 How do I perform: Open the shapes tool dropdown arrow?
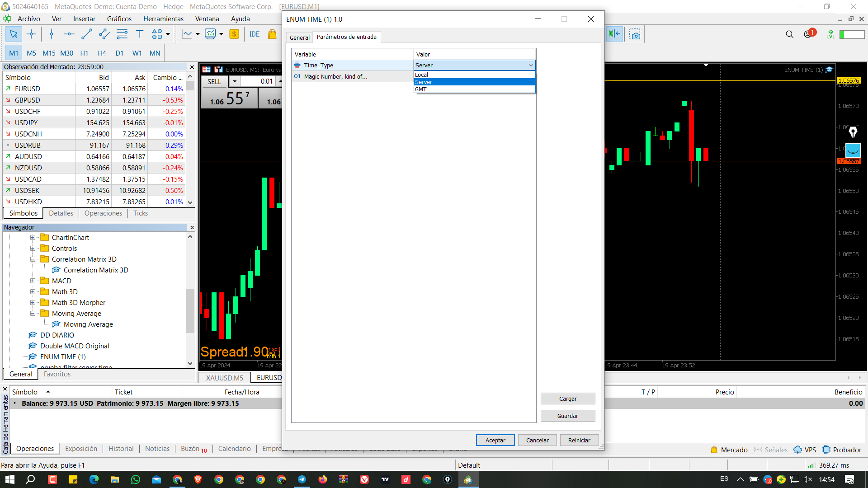point(168,34)
